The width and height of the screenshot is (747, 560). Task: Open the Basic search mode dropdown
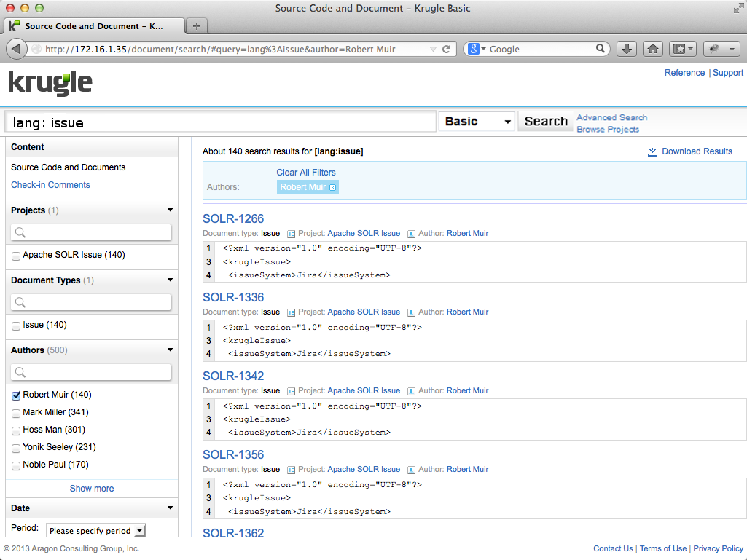pos(477,122)
